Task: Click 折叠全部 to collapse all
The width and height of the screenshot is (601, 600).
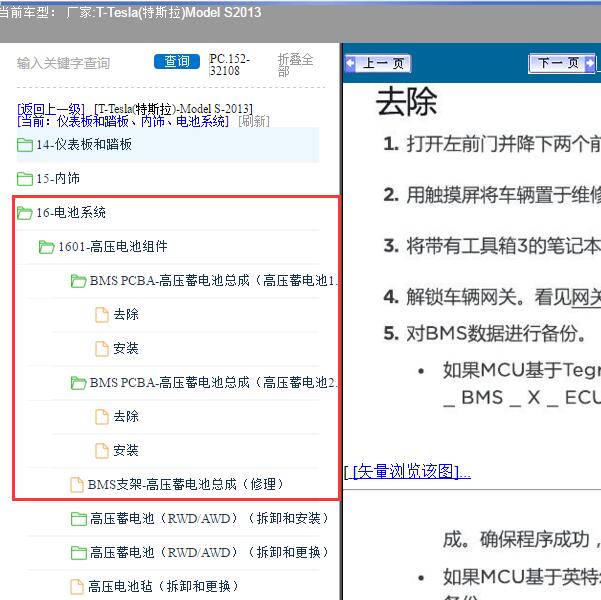Action: [295, 65]
